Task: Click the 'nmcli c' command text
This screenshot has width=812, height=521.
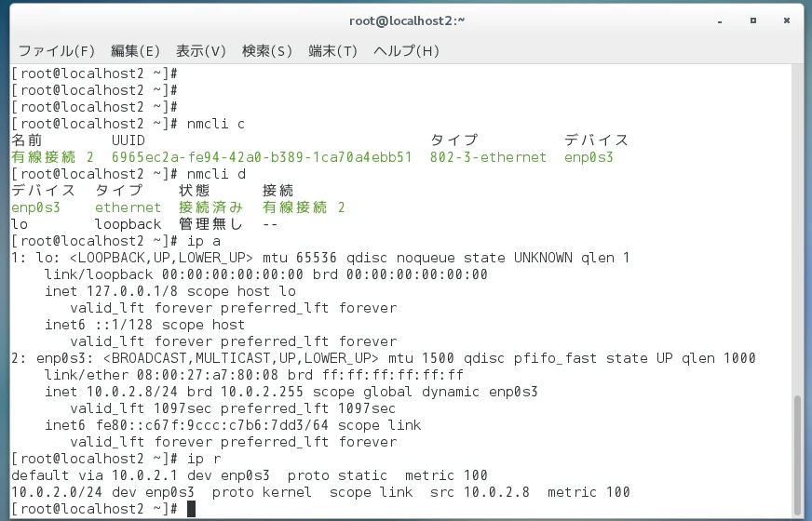Action: 215,124
